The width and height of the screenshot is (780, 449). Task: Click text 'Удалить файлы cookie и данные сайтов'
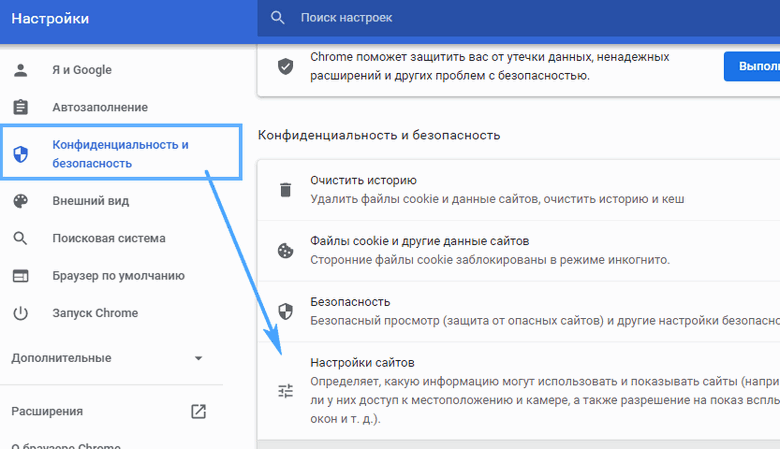pyautogui.click(x=424, y=199)
